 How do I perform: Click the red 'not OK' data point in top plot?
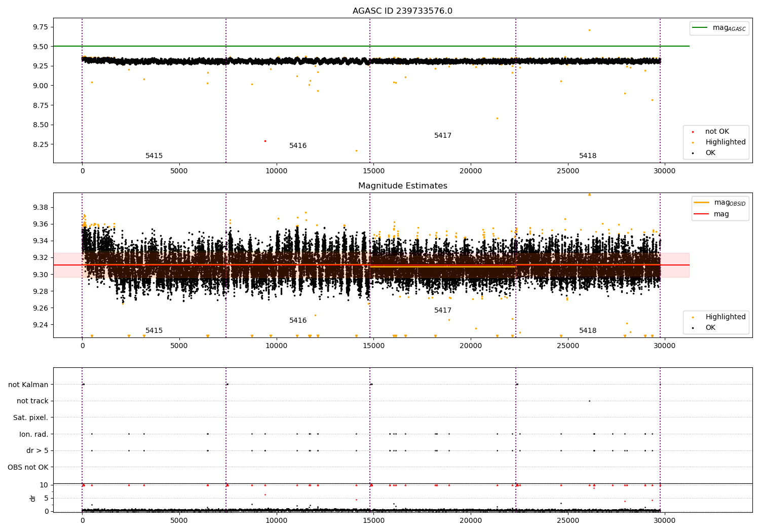click(265, 141)
